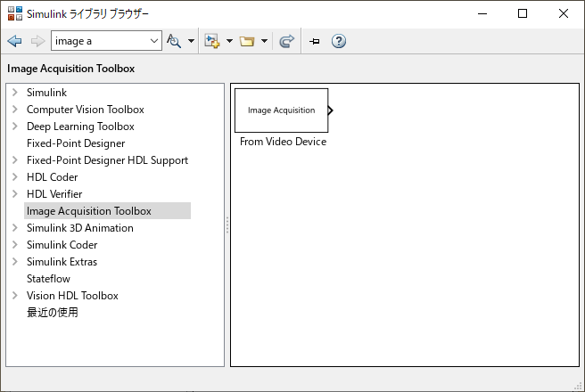Select Fixed-Point Designer HDL Support library

(107, 160)
